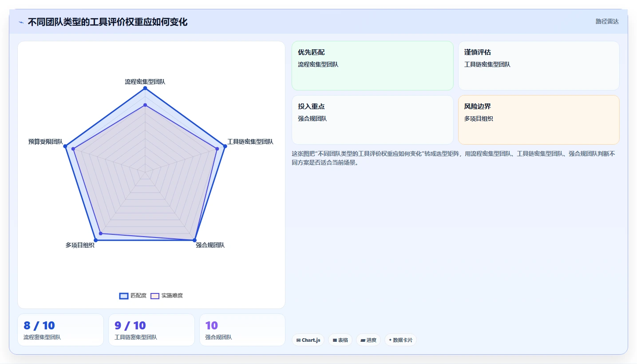The image size is (637, 364).
Task: Click the 8 / 10 score card
Action: click(x=60, y=330)
